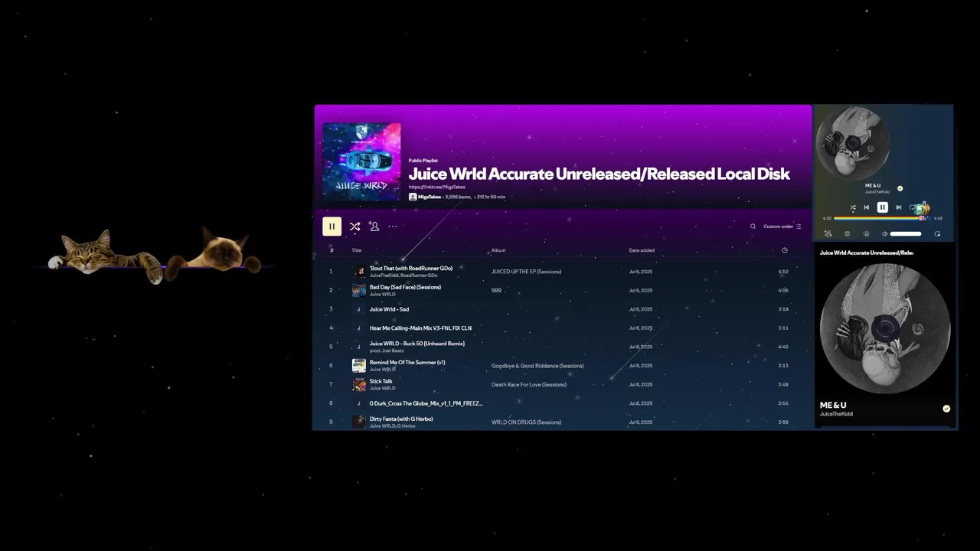
Task: Mute audio with the speaker icon
Action: (884, 233)
